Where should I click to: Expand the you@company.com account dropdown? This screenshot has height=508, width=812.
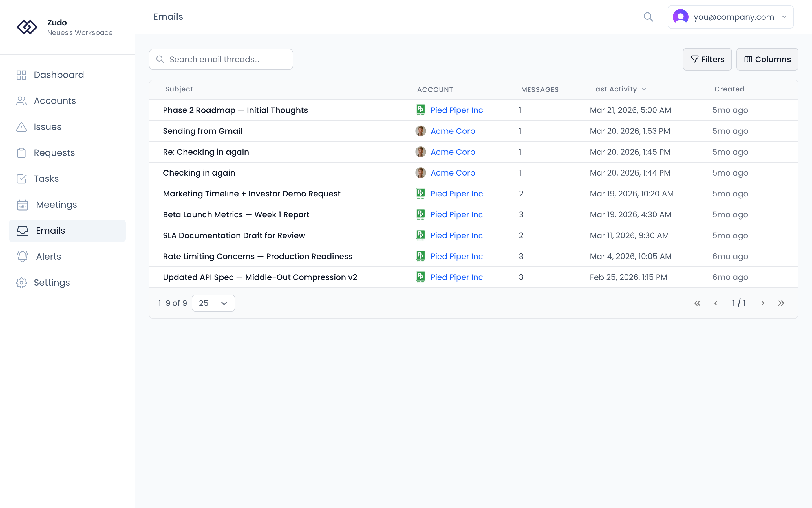point(731,17)
